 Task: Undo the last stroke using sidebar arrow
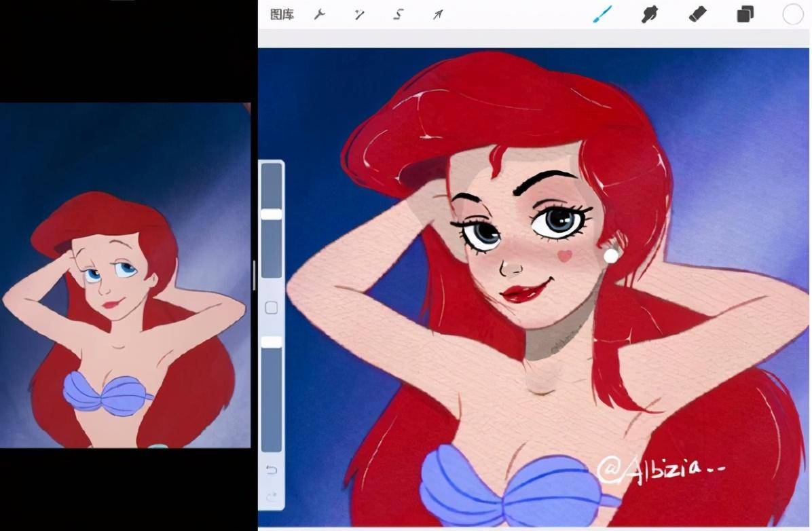(x=272, y=470)
